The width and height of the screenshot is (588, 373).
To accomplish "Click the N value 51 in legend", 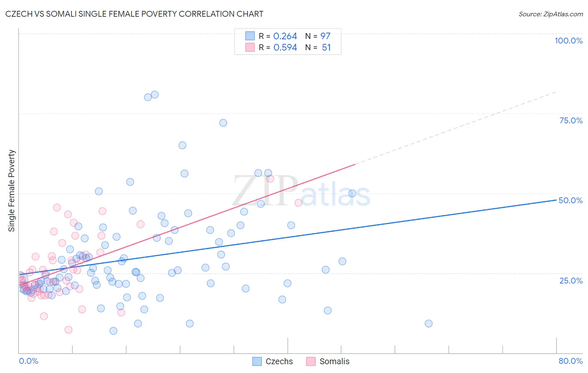I will [x=326, y=47].
